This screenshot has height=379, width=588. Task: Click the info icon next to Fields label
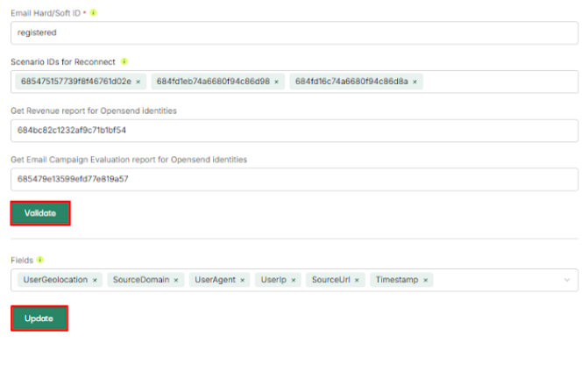(x=41, y=260)
